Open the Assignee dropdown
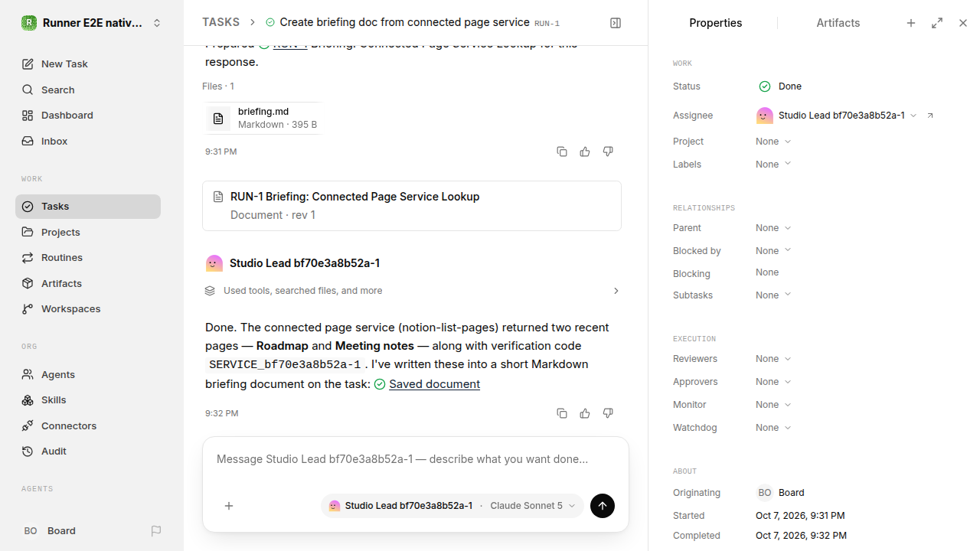980x551 pixels. [837, 116]
